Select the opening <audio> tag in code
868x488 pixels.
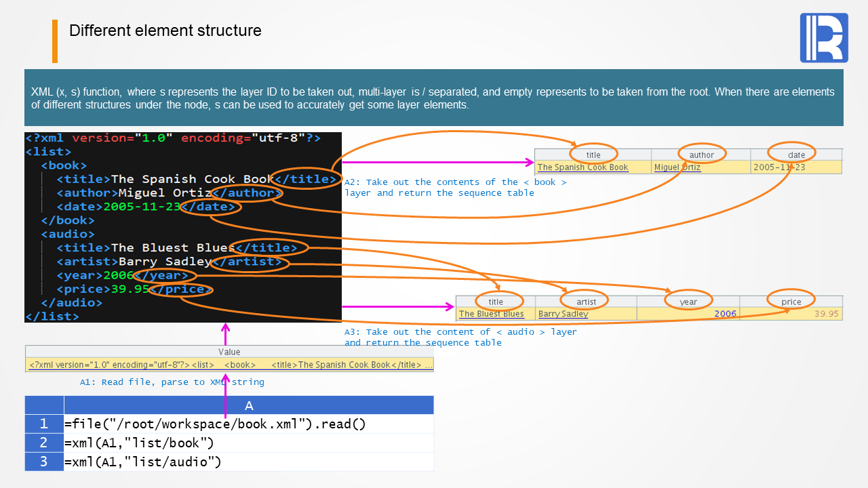[68, 235]
